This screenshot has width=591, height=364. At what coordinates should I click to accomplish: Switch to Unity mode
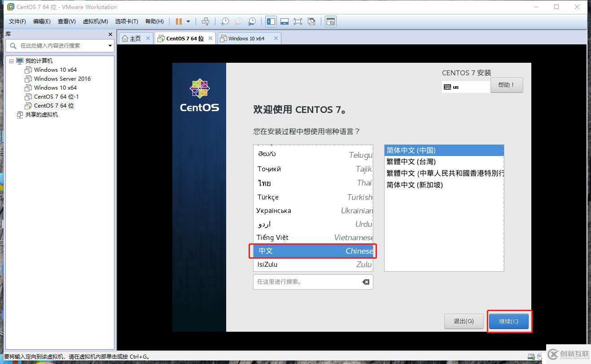(311, 22)
